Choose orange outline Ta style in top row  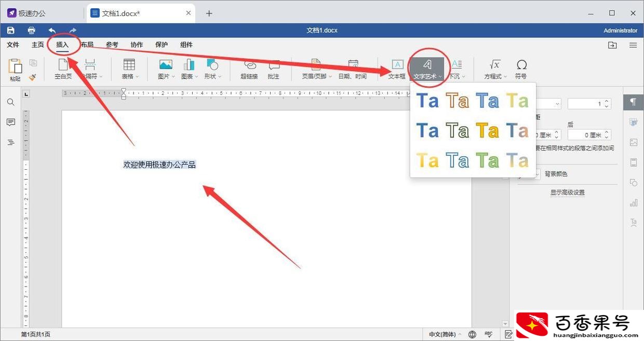coord(458,101)
